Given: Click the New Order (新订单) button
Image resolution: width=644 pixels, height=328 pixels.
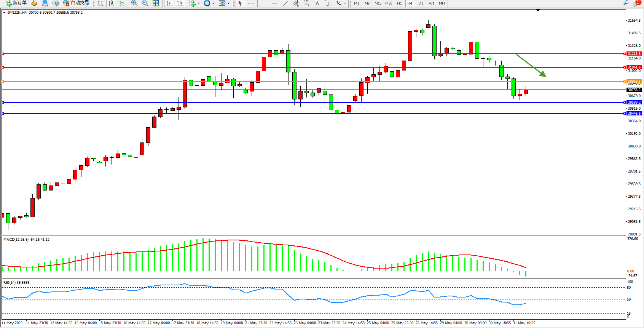Looking at the screenshot, I should 16,3.
